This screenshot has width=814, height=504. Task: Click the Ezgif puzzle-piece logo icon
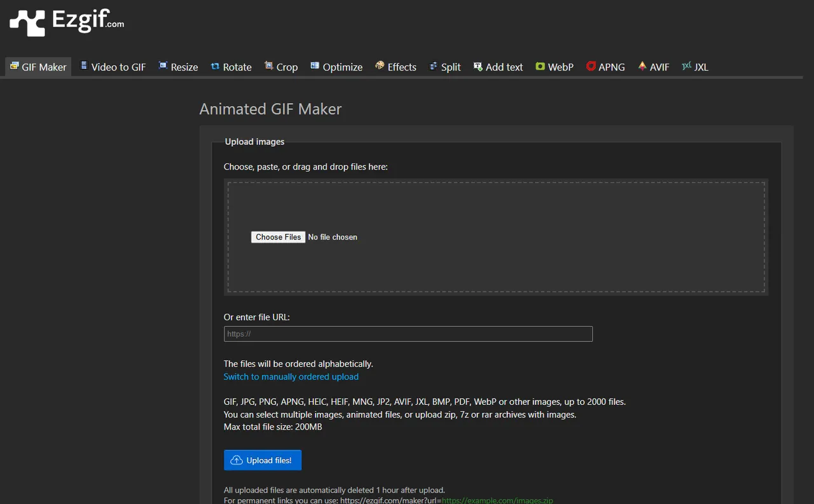pos(27,23)
